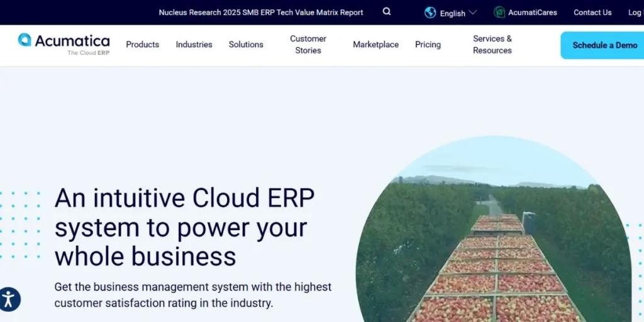Viewport: 644px width, 322px height.
Task: Open the Solutions menu
Action: pyautogui.click(x=246, y=45)
